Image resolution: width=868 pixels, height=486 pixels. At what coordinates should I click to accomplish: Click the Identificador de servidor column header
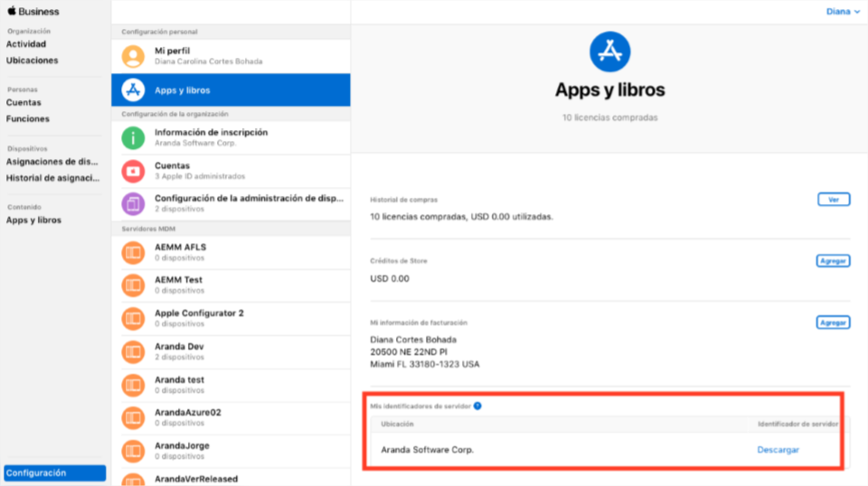(x=797, y=424)
